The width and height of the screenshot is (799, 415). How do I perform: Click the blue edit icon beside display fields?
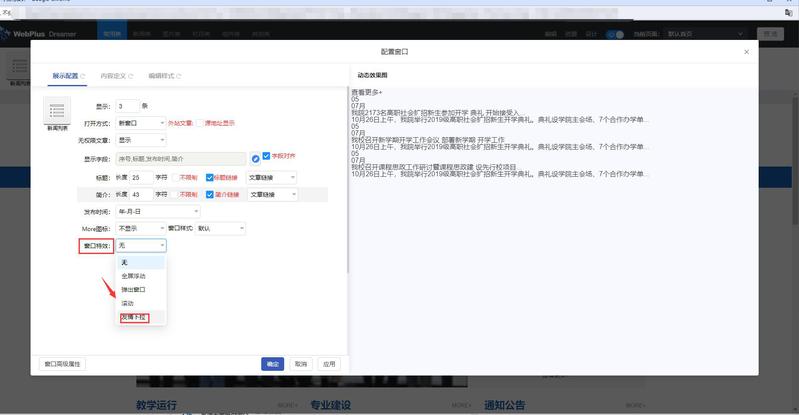click(x=255, y=159)
